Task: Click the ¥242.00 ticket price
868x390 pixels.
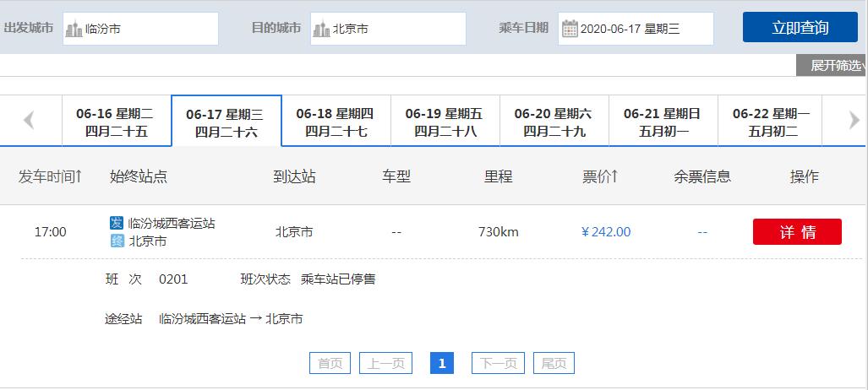Action: pos(606,232)
